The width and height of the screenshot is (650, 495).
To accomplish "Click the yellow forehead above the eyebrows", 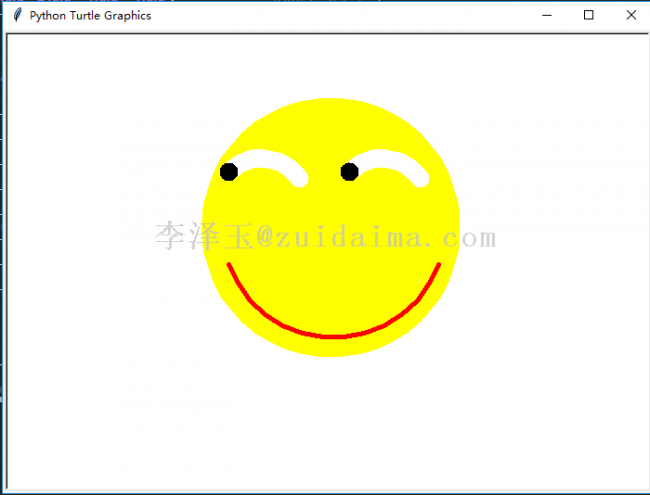I will [332, 124].
